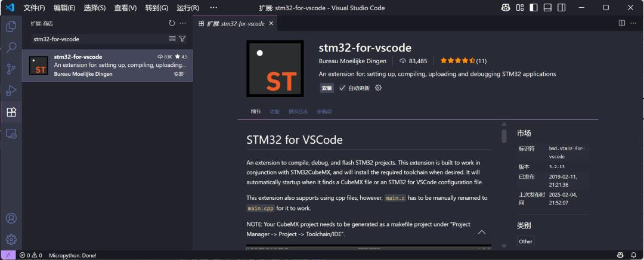Click the identifier bmd.stm32-for-vscode
This screenshot has height=260, width=644.
[567, 153]
